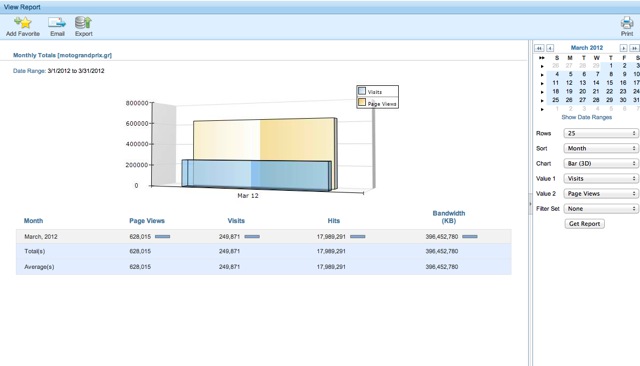Sort table by Page Views column header

[x=147, y=221]
